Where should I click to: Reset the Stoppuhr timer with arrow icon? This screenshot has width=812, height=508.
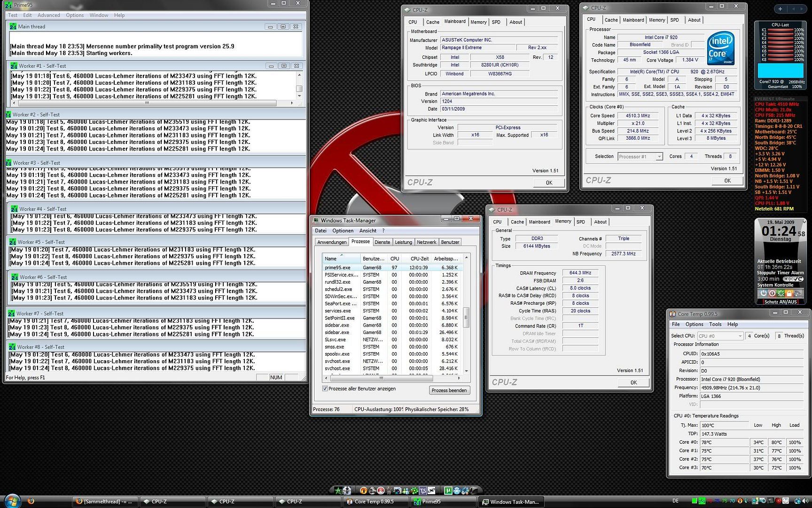click(x=800, y=279)
